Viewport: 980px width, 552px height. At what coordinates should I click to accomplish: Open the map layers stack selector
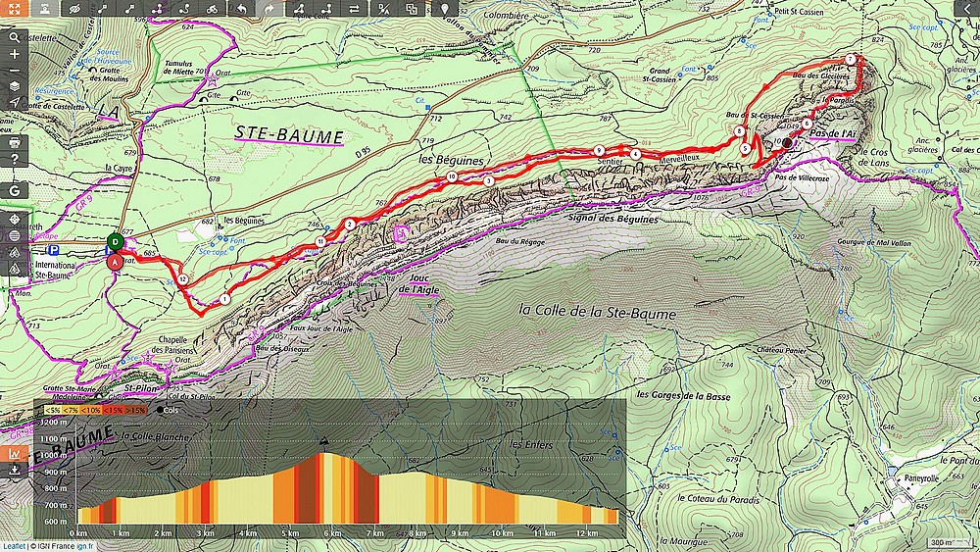point(15,86)
